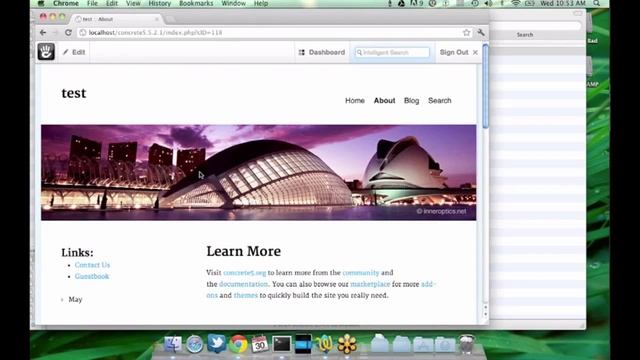640x360 pixels.
Task: Open the Calendar icon showing 30
Action: [260, 344]
